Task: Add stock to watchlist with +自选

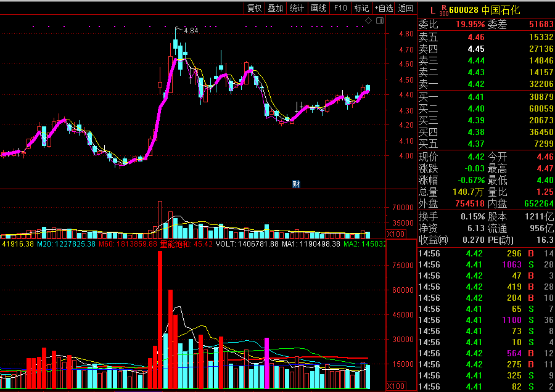Action: (384, 8)
